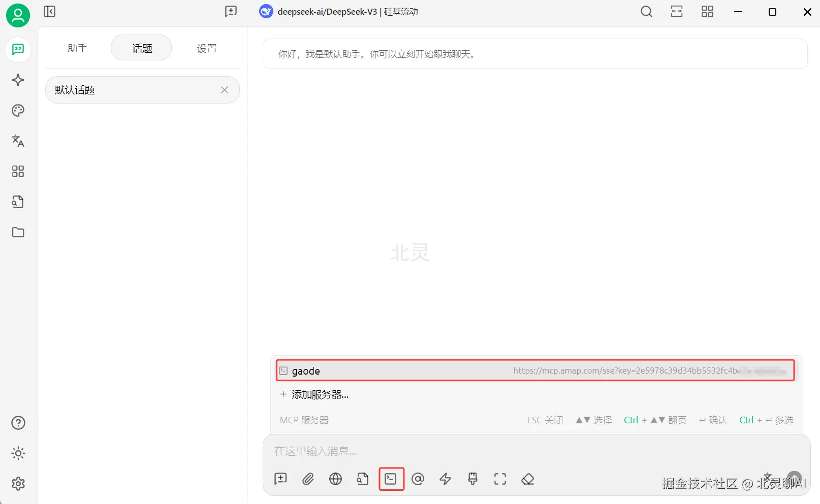Click the ESC 关闭 hint
The height and width of the screenshot is (504, 820).
point(545,420)
